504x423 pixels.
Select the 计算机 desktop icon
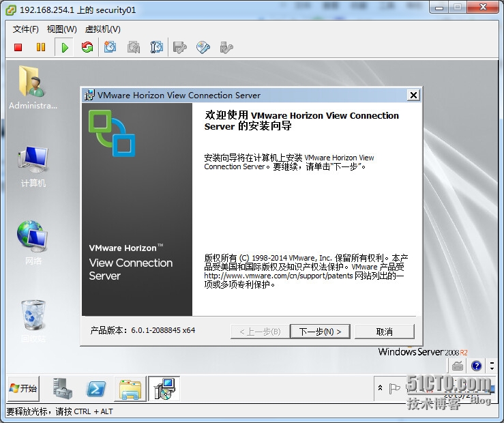click(x=33, y=166)
